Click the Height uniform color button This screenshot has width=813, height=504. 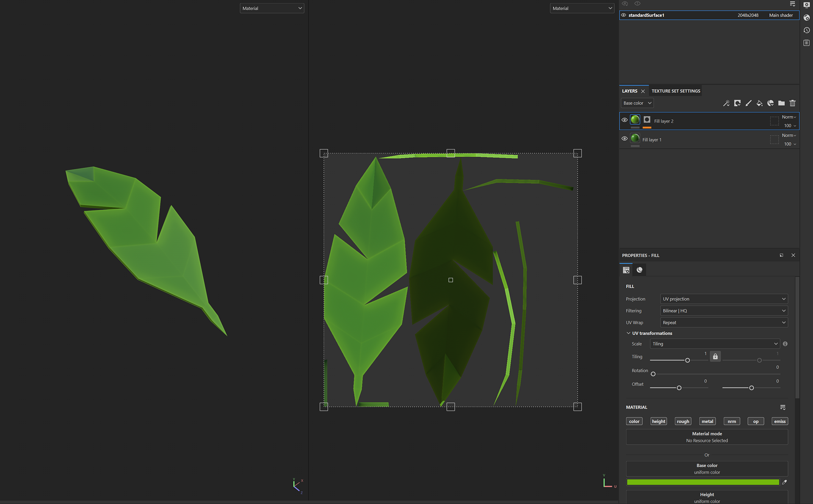707,498
